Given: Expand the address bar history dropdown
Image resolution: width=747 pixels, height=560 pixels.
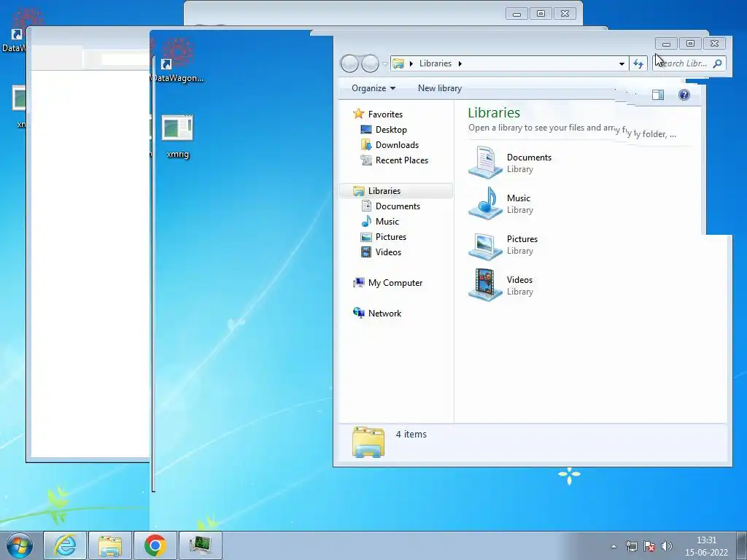Looking at the screenshot, I should [x=622, y=64].
